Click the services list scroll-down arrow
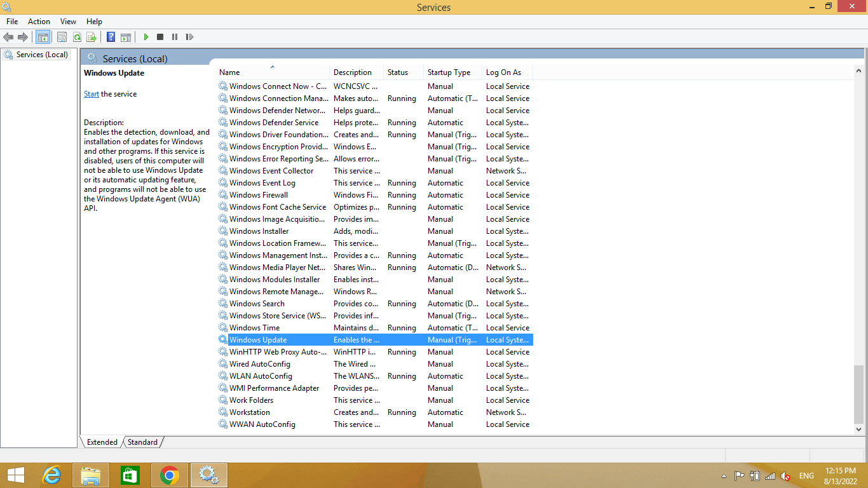Viewport: 868px width, 488px height. [859, 430]
